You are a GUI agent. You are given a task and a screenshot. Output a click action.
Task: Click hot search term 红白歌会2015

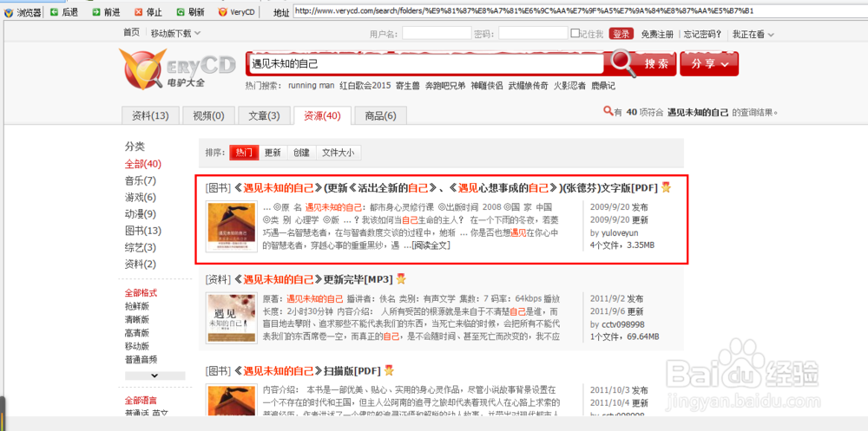pos(365,86)
